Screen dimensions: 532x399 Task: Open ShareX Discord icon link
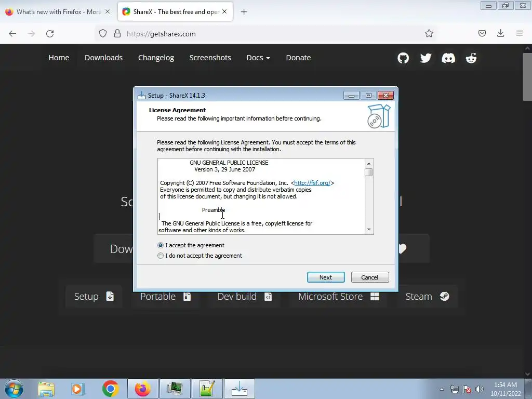(x=448, y=58)
